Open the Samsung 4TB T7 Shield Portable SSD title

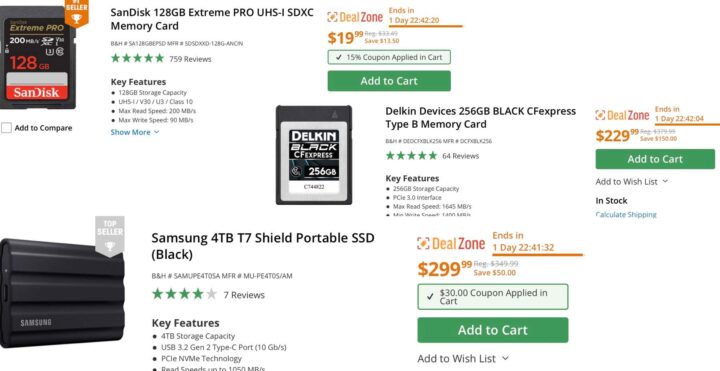pos(263,246)
